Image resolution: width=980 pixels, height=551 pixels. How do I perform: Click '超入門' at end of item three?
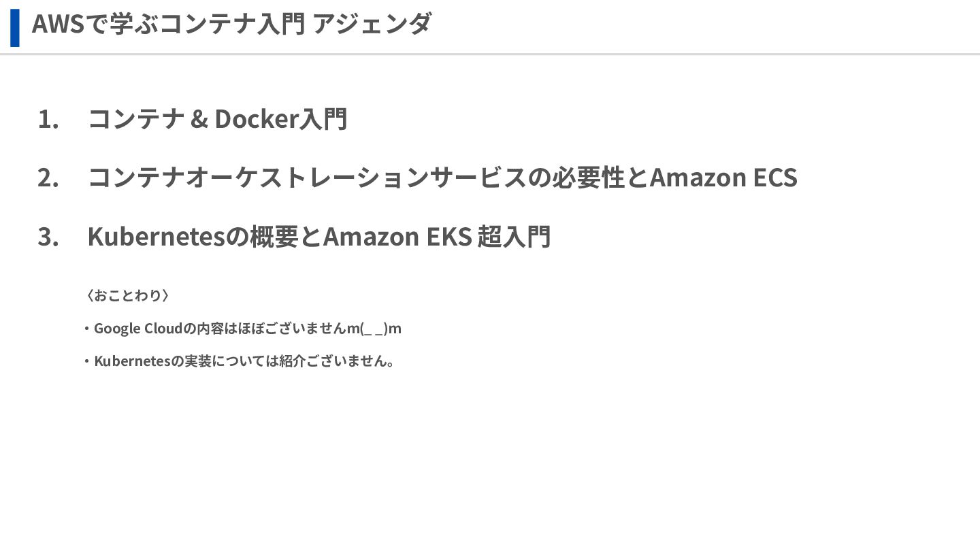coord(513,237)
